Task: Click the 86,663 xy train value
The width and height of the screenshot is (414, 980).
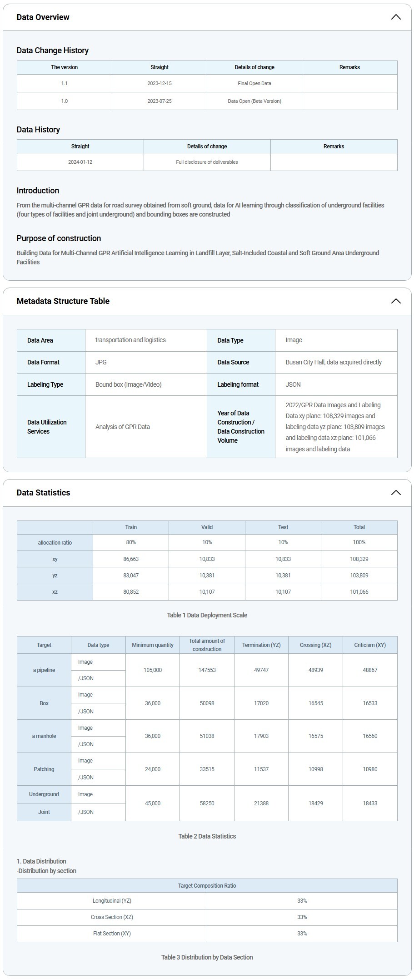Action: point(131,559)
